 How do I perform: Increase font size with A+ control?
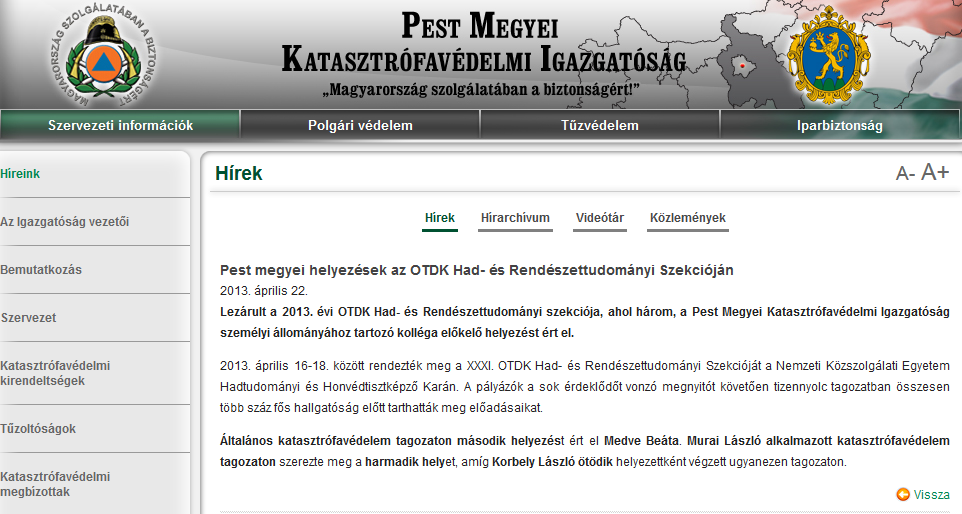pyautogui.click(x=935, y=172)
